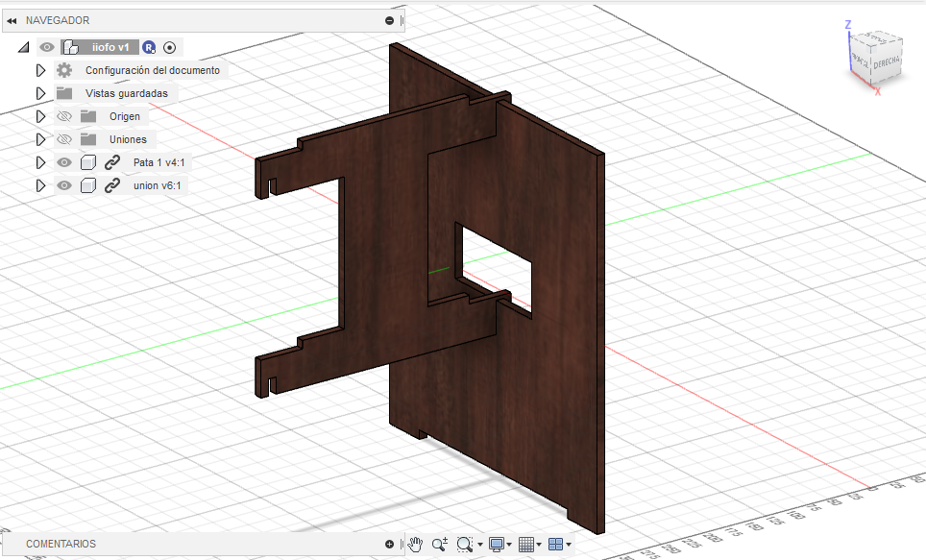Toggle visibility eye of iiofo v1
Viewport: 926px width, 560px height.
pyautogui.click(x=47, y=47)
